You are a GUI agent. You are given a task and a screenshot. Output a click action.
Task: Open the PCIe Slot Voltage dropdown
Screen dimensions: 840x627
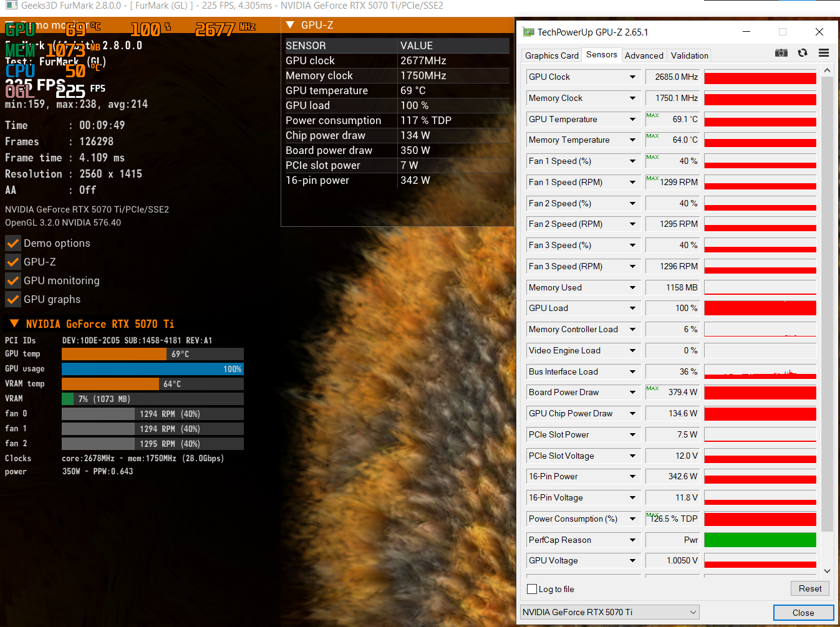pyautogui.click(x=632, y=456)
